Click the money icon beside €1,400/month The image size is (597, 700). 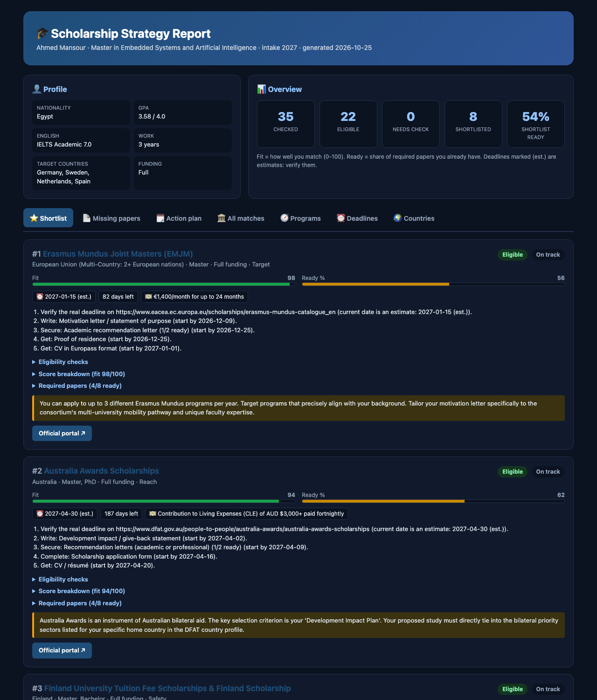pyautogui.click(x=148, y=297)
